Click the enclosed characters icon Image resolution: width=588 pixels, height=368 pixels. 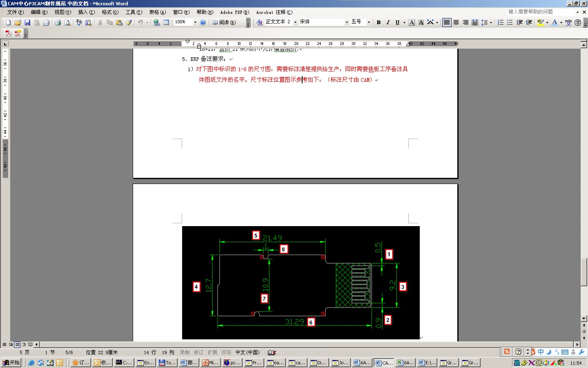click(578, 22)
